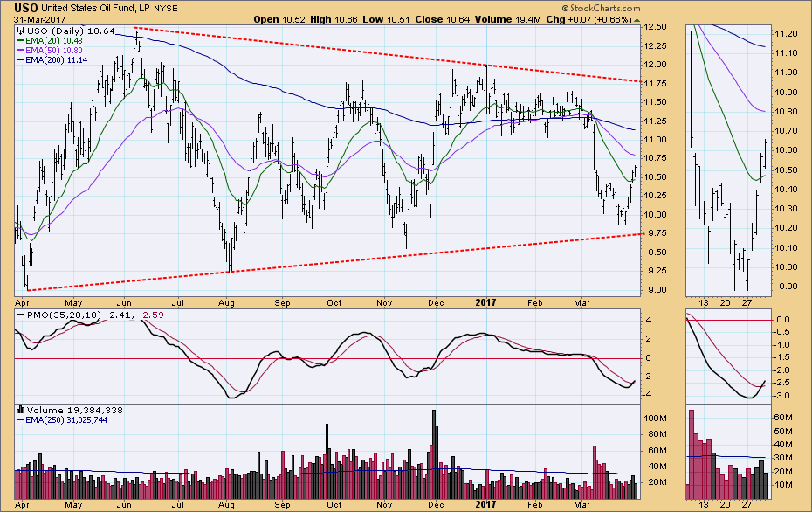
Task: Click the green up-arrow change indicator
Action: pos(637,20)
